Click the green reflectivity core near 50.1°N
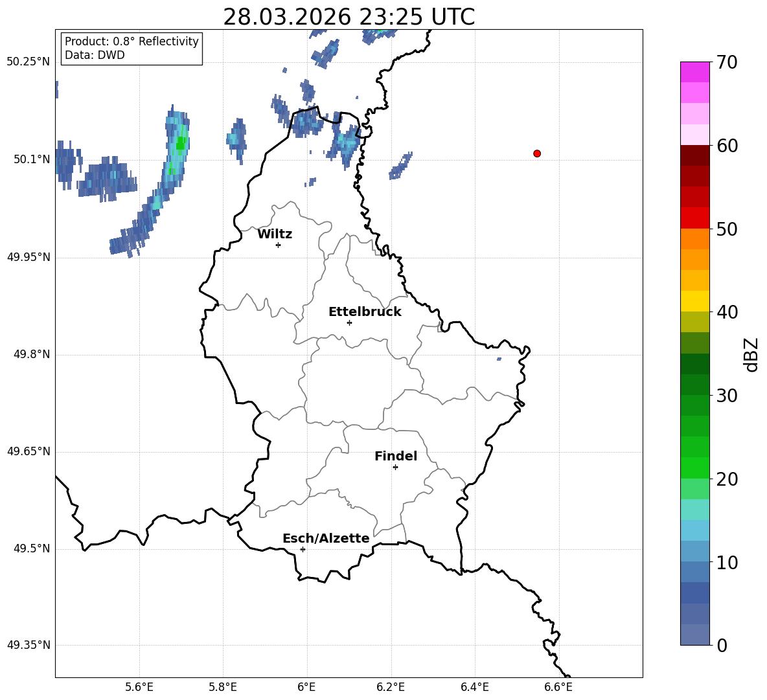This screenshot has width=767, height=700. [181, 143]
